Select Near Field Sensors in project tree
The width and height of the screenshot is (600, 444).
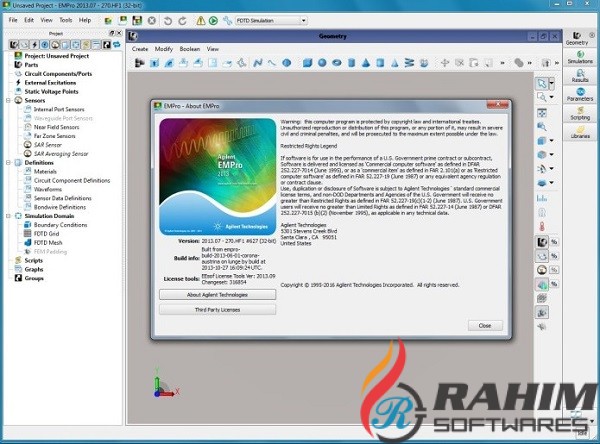pos(57,127)
